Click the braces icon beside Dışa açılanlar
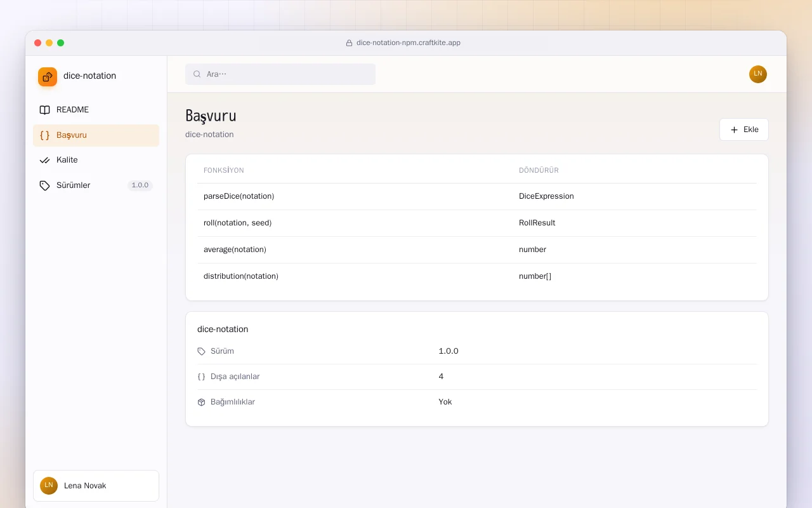Viewport: 812px width, 508px height. (x=202, y=377)
